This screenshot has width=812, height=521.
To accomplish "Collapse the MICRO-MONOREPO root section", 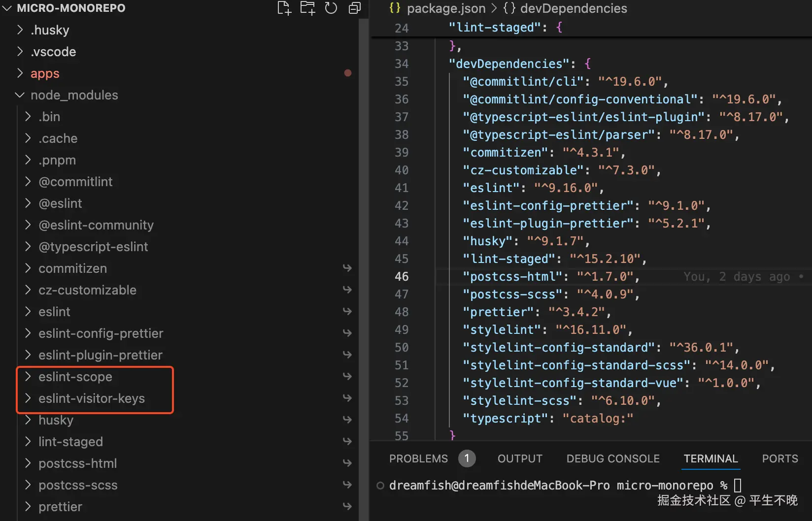I will (7, 8).
